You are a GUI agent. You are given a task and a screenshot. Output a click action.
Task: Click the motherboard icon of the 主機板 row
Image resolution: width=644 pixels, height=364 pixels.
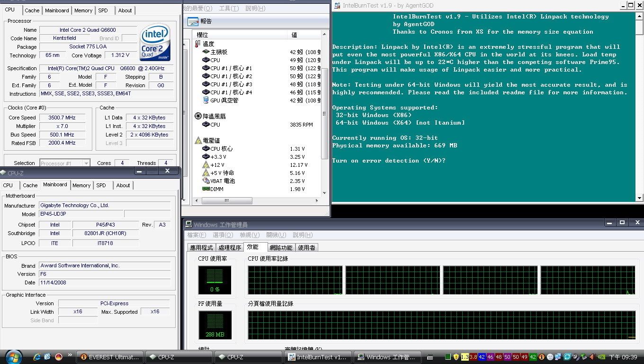point(206,52)
